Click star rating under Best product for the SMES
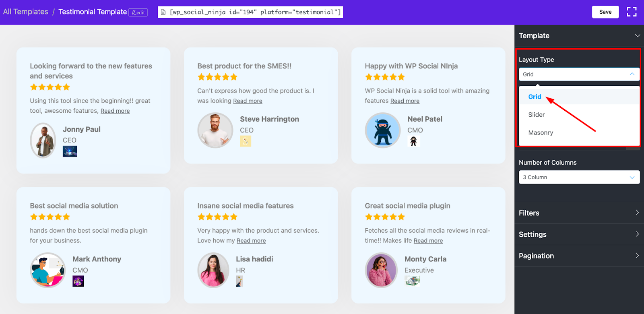Image resolution: width=644 pixels, height=314 pixels. 217,77
